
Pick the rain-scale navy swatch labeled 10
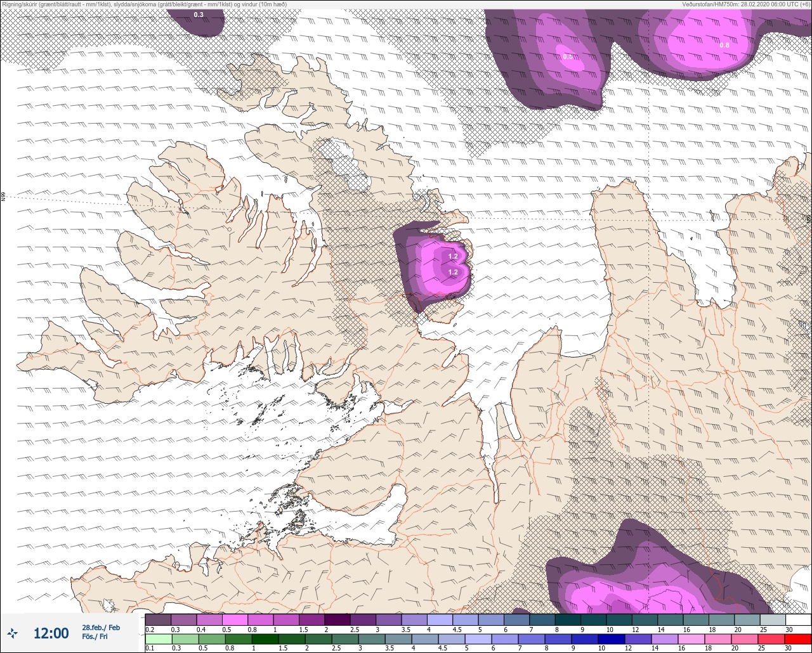point(612,638)
